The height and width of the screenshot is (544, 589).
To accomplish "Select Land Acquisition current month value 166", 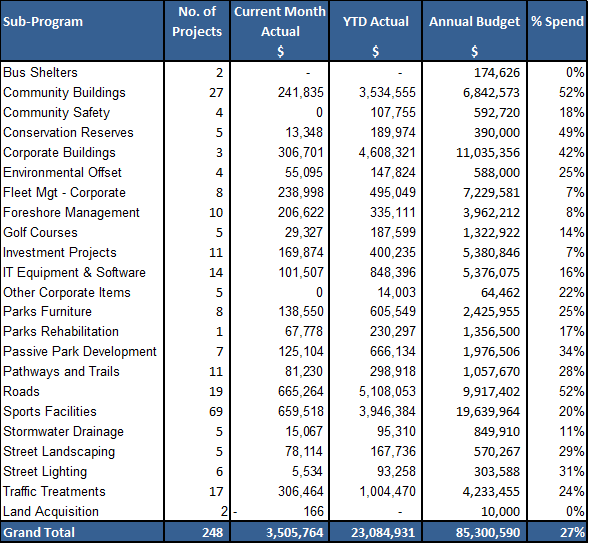I will click(x=314, y=511).
